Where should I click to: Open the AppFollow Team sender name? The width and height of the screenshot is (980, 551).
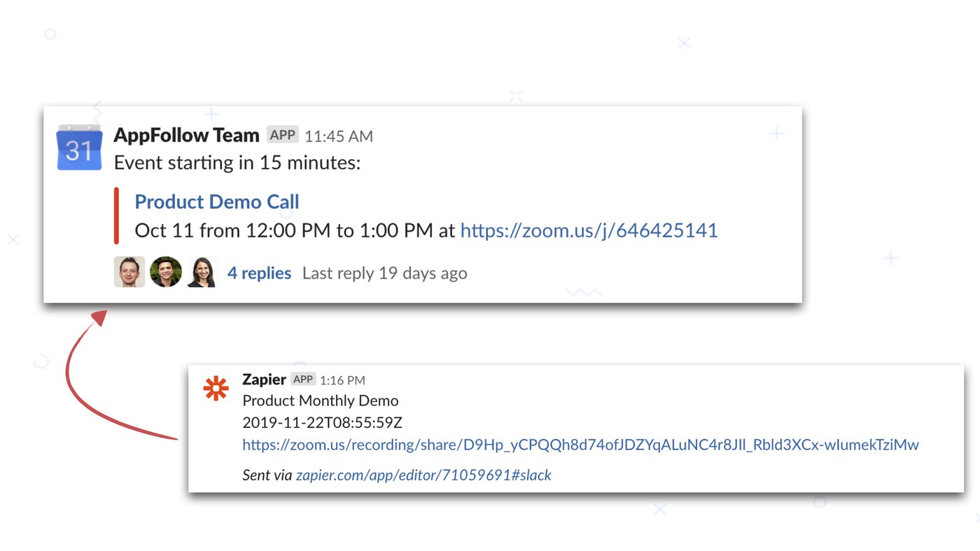(186, 134)
